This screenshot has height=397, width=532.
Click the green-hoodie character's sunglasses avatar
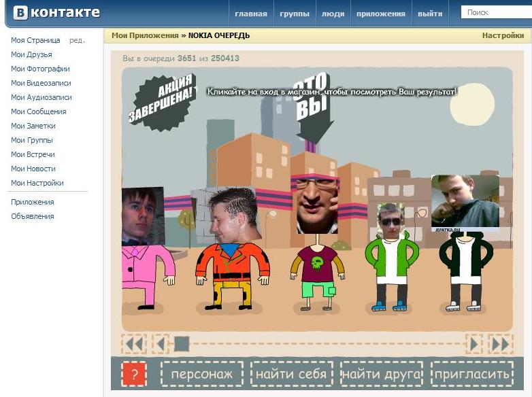[x=391, y=221]
